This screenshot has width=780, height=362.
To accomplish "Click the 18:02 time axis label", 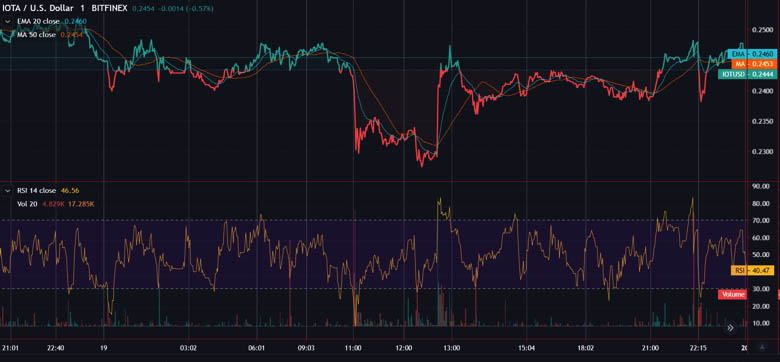I will (x=585, y=348).
